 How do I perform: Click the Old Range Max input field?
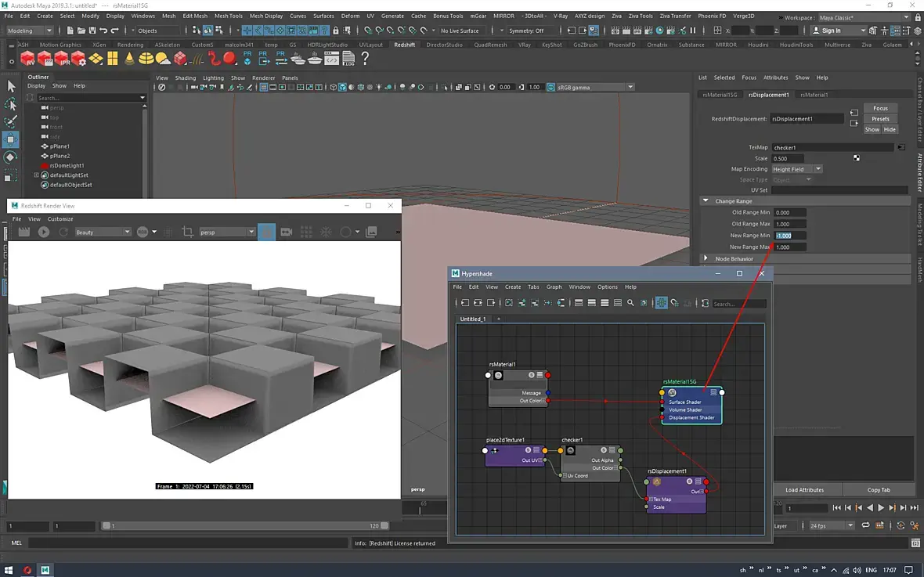pyautogui.click(x=789, y=224)
